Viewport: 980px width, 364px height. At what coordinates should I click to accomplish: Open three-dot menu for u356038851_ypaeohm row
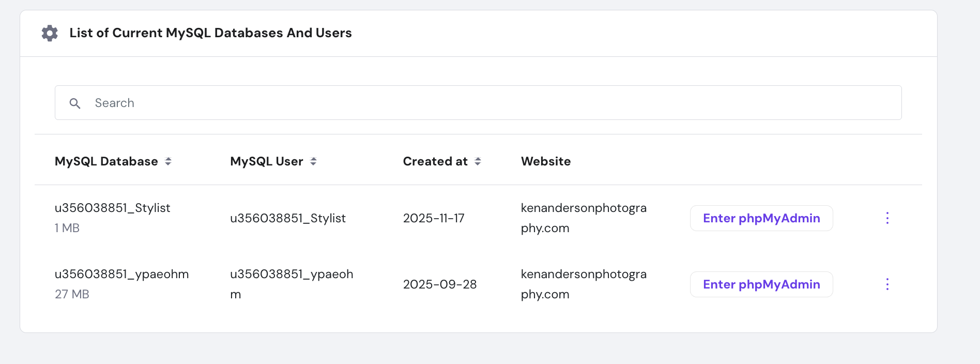click(x=887, y=284)
